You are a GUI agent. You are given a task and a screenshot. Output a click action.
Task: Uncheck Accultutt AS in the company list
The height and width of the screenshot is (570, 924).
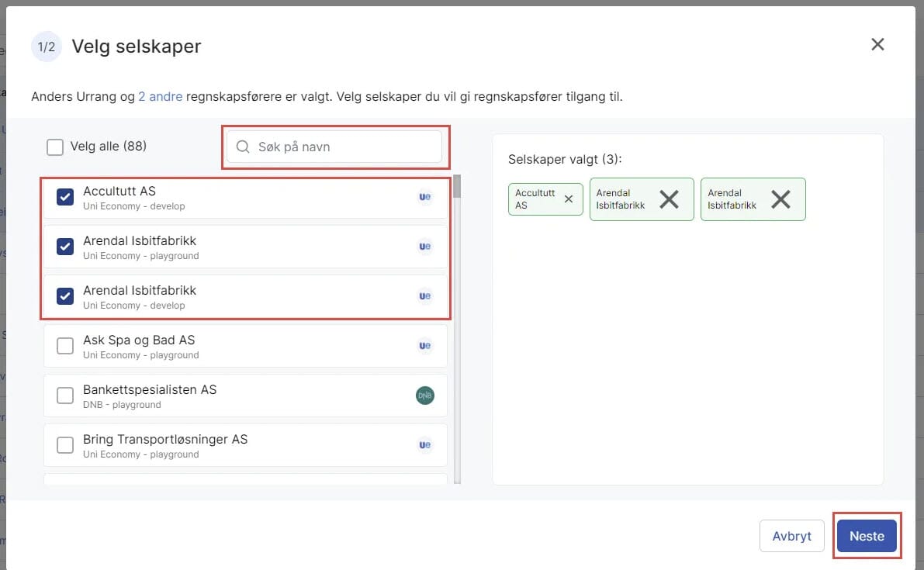pyautogui.click(x=65, y=197)
